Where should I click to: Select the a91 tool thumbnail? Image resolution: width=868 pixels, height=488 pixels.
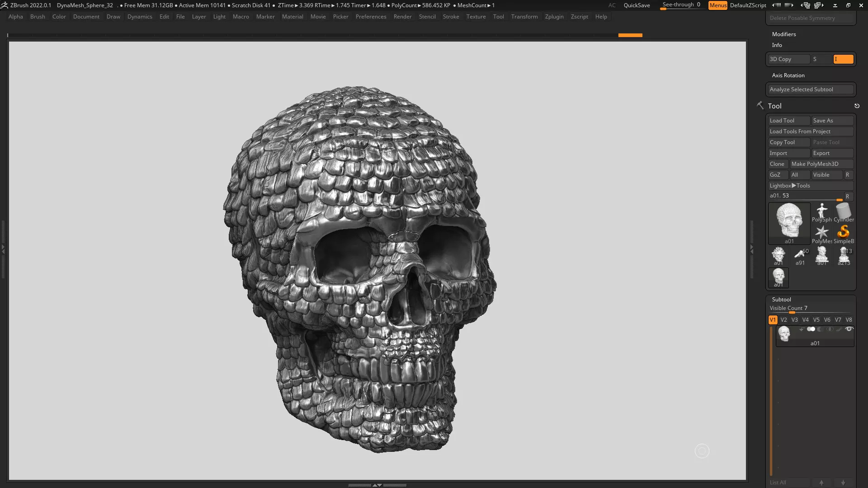click(x=800, y=256)
